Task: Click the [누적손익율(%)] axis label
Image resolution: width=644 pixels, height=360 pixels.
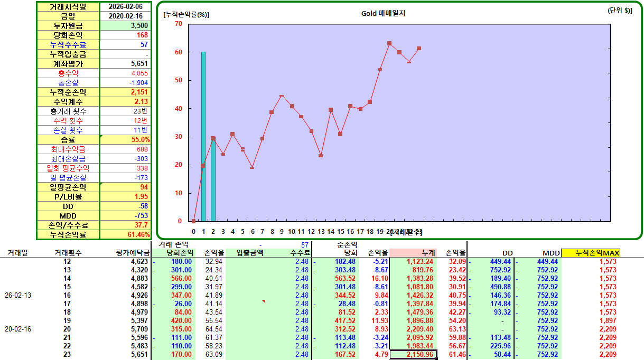Action: tap(186, 14)
